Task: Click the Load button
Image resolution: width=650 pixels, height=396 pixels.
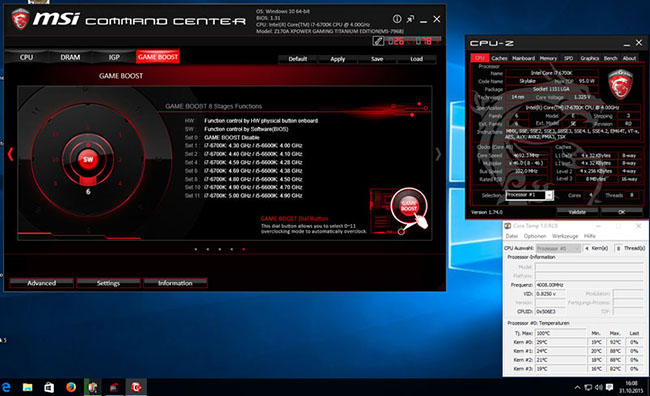Action: [417, 59]
